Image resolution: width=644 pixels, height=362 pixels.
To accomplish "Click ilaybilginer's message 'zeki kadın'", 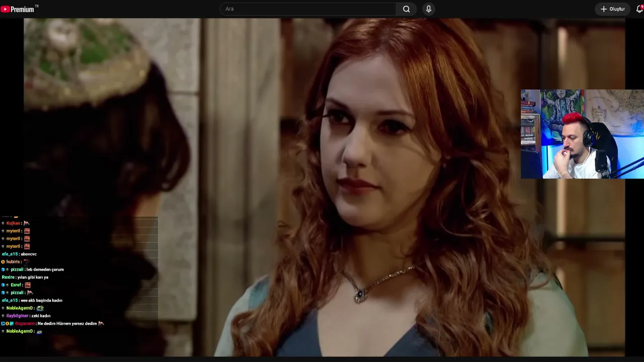I will 40,316.
